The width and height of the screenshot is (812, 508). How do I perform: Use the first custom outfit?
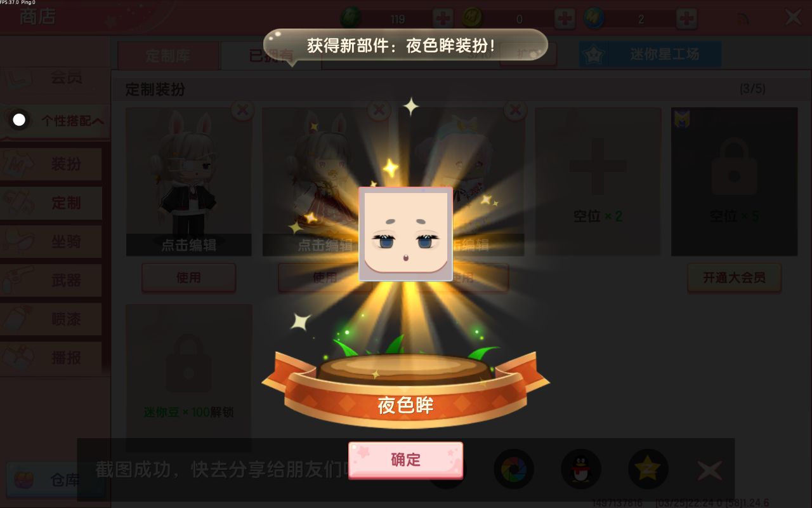click(188, 277)
